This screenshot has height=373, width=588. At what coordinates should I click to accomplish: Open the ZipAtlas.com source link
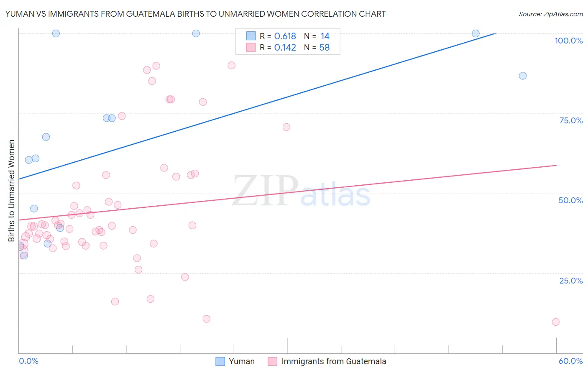point(550,14)
